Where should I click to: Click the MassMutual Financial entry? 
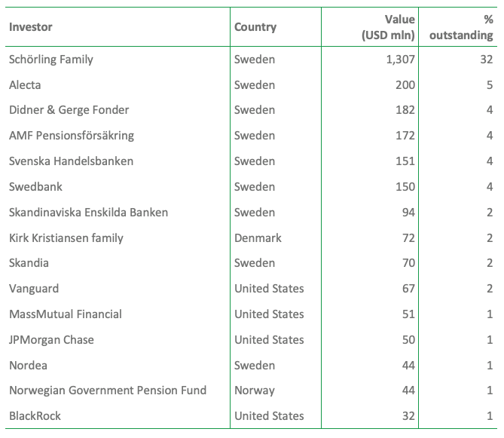(x=66, y=314)
